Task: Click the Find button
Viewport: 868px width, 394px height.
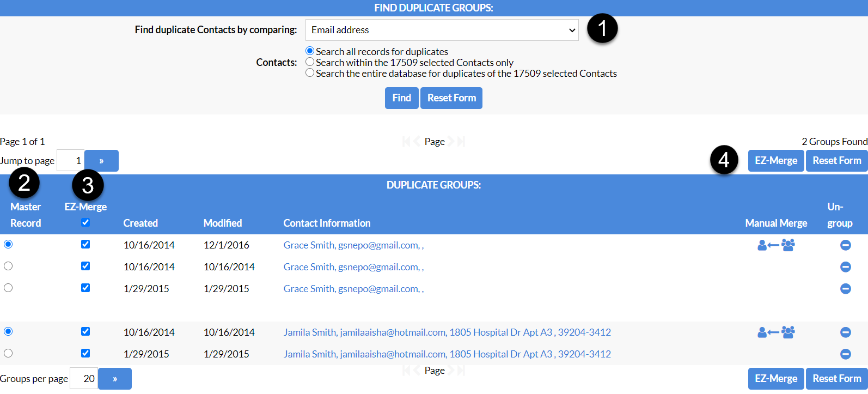Action: point(401,98)
